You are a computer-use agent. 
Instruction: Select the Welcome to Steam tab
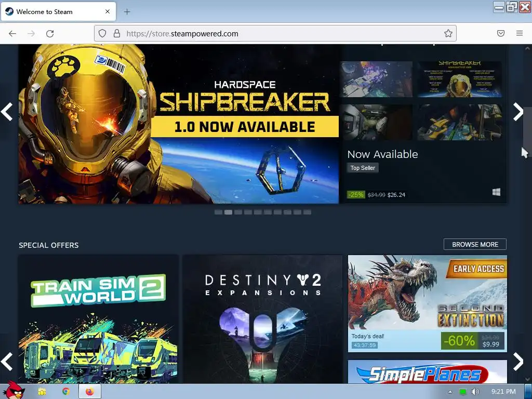[59, 11]
